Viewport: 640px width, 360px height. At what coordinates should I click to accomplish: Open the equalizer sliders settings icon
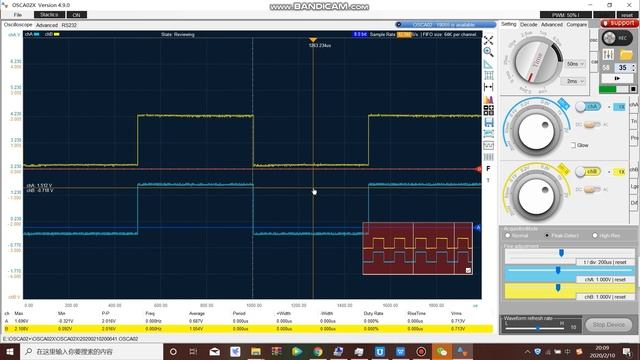(608, 54)
